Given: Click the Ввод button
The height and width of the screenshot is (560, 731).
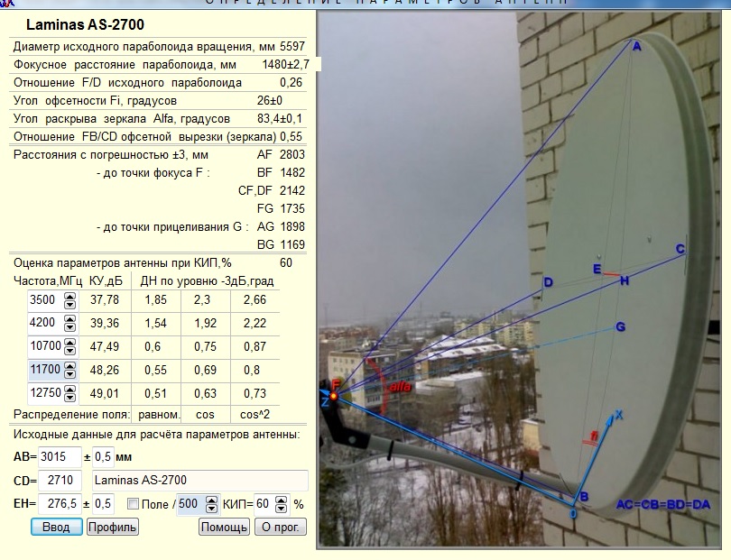Looking at the screenshot, I should 57,527.
